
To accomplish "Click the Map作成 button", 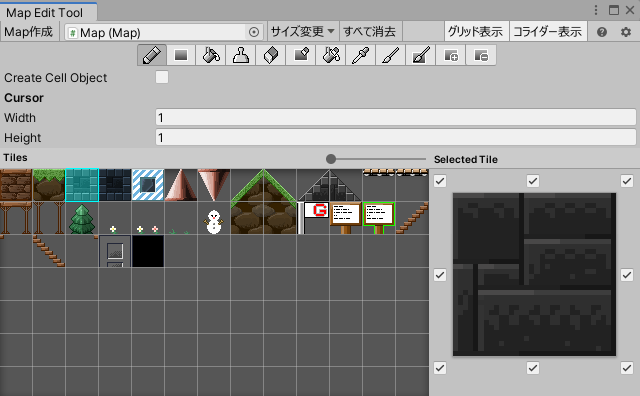I will pos(29,31).
